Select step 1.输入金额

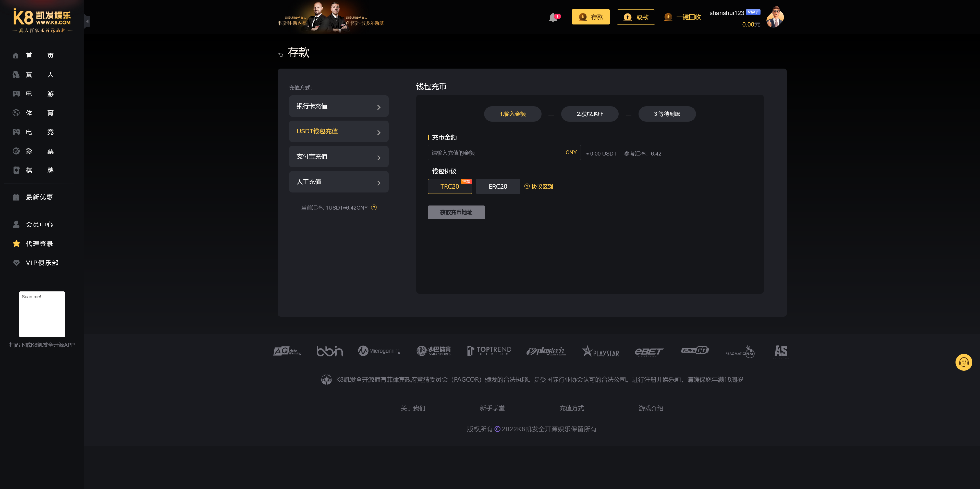[x=513, y=114]
